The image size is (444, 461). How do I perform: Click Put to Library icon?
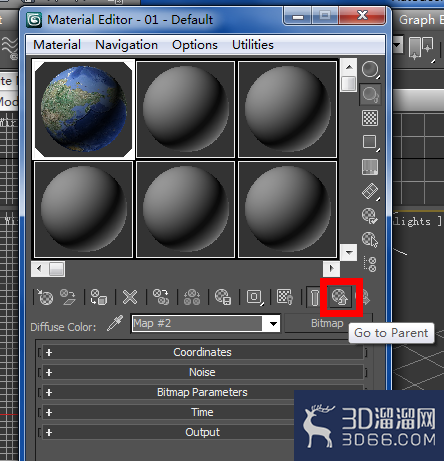click(223, 297)
